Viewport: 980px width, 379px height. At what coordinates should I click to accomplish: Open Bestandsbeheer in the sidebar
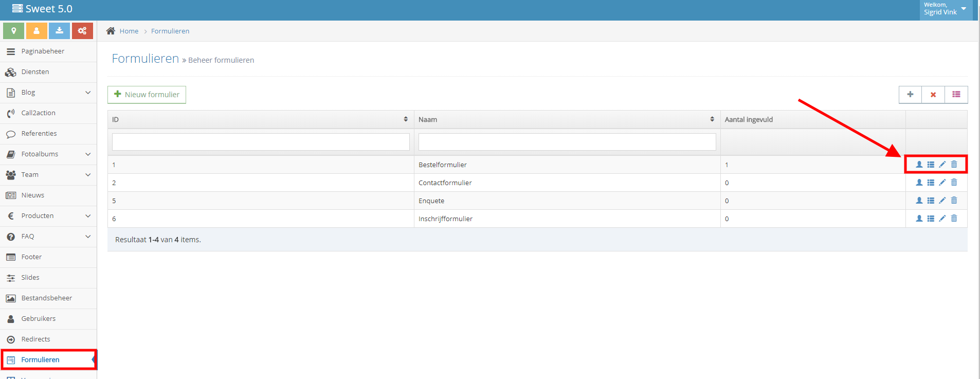tap(48, 298)
